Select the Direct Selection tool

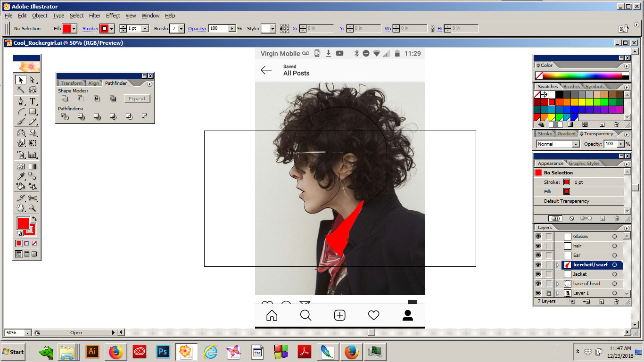(33, 80)
